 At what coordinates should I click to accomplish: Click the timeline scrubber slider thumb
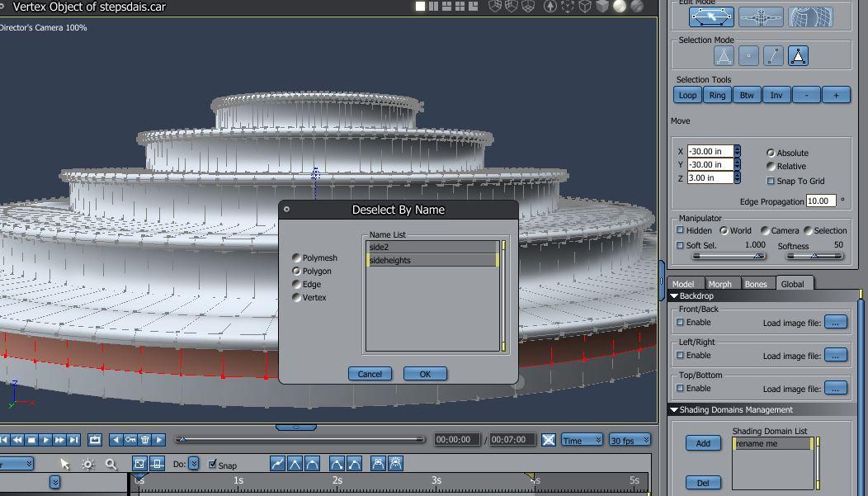coord(182,440)
